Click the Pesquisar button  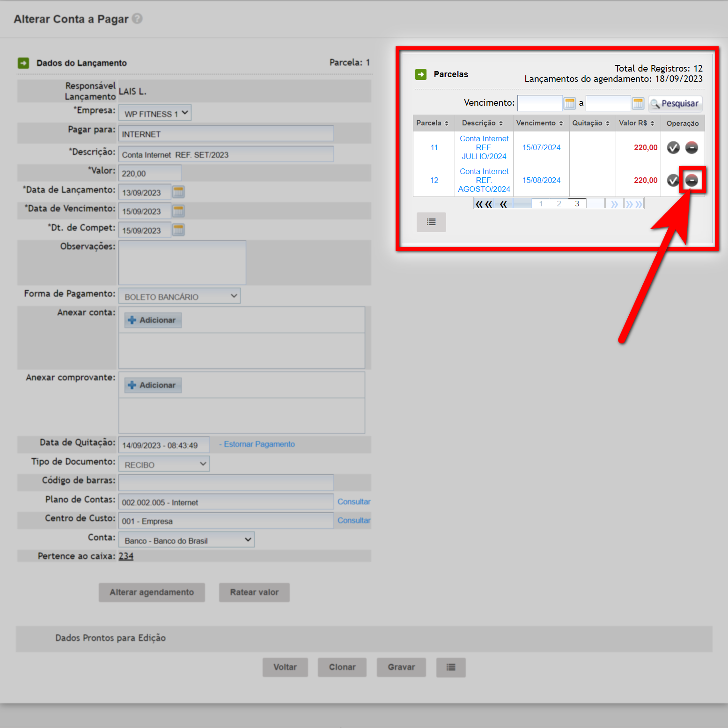tap(675, 103)
